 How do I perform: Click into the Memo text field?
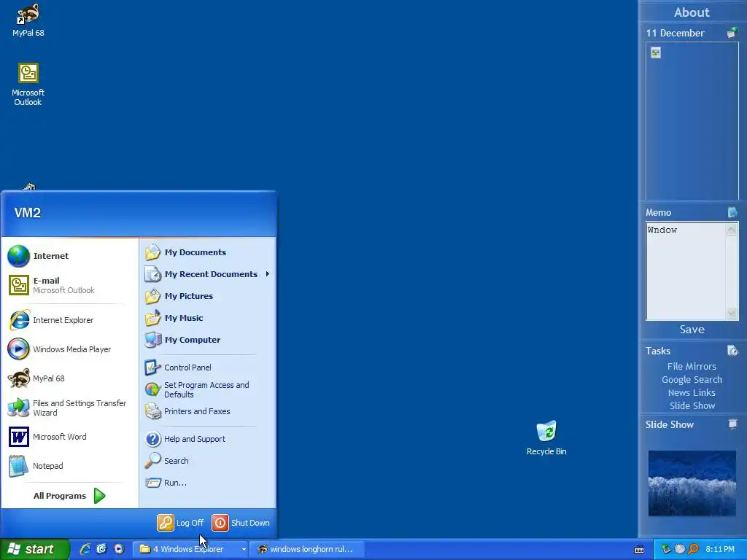coord(685,271)
